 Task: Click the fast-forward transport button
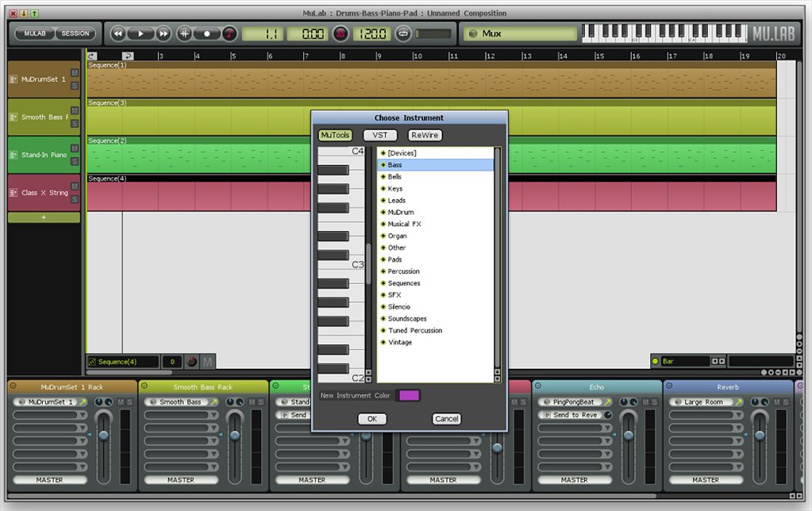click(164, 33)
